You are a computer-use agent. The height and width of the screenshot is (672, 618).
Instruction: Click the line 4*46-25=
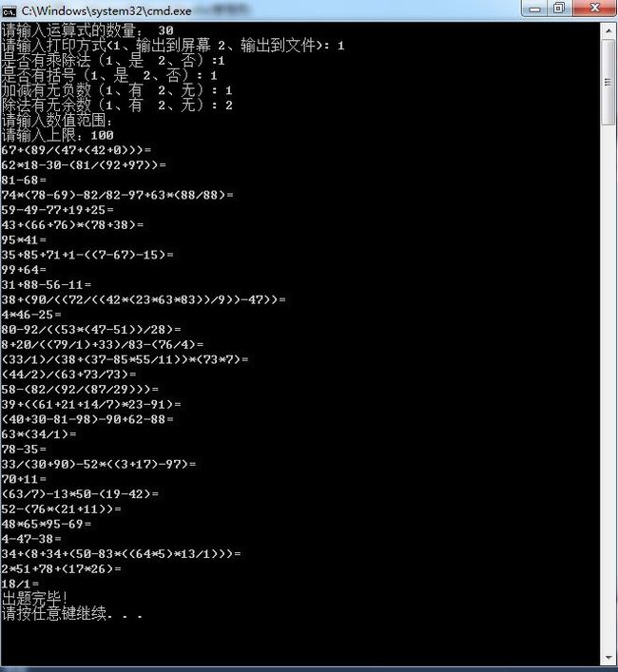(31, 315)
